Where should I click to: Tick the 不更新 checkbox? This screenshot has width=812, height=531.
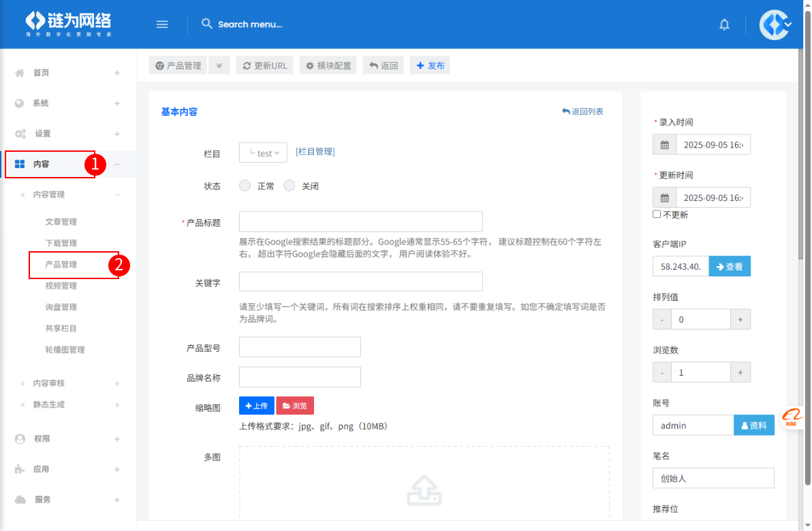point(657,214)
